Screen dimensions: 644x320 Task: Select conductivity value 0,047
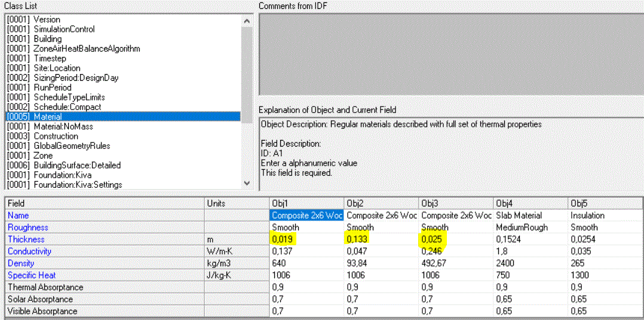click(381, 251)
